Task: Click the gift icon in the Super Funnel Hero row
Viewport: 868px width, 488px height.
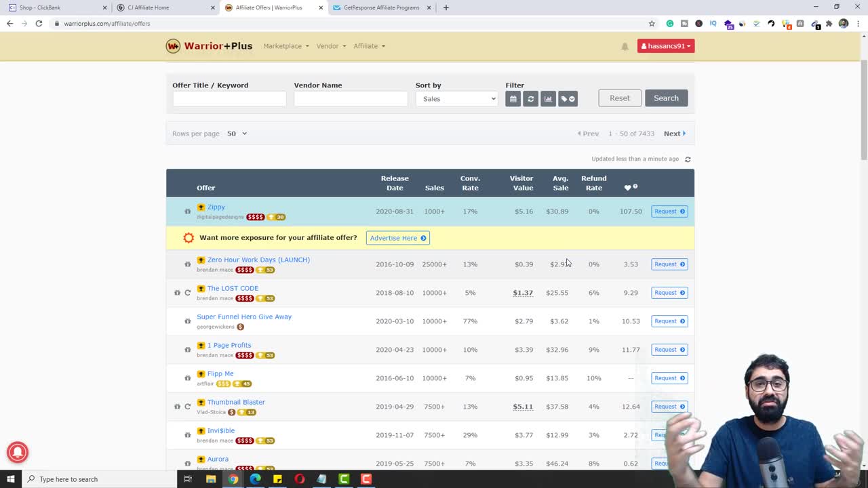Action: pos(188,321)
